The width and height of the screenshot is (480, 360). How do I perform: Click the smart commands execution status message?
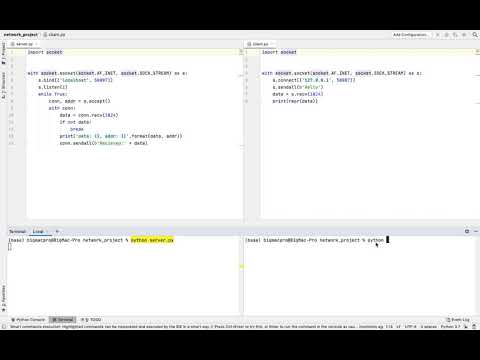tap(182, 327)
